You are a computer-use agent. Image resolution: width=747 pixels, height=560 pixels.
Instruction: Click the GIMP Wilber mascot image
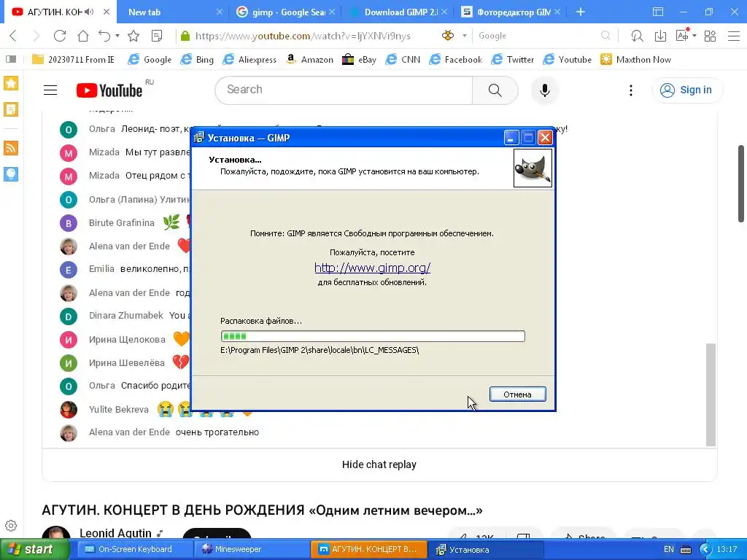tap(533, 168)
